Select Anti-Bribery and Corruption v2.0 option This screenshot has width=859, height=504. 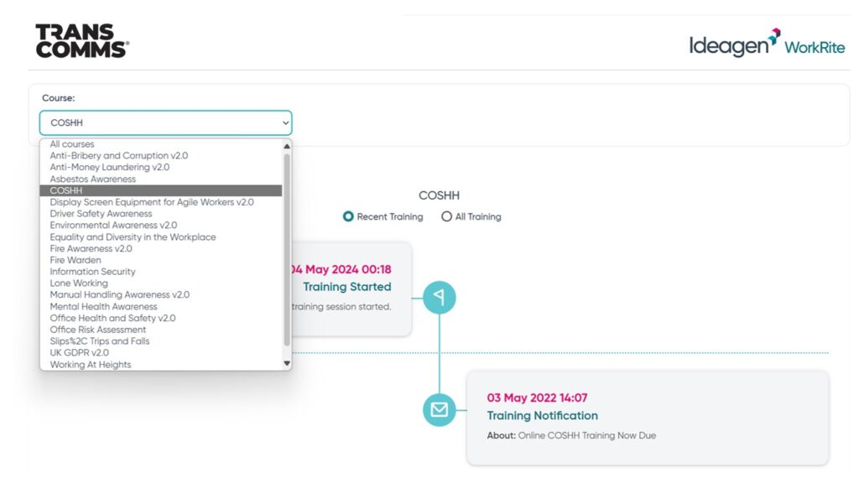pyautogui.click(x=118, y=156)
